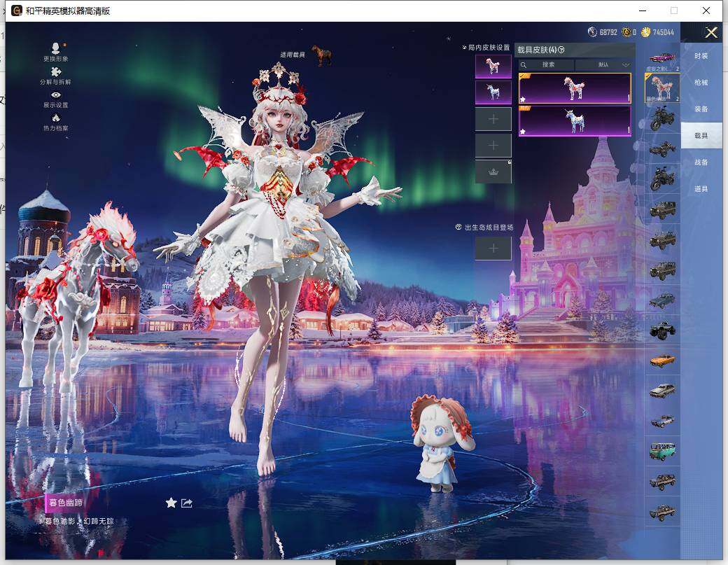The width and height of the screenshot is (728, 565).
Task: Favorite 暮色幽蹄 with the bottom-left star icon
Action: point(171,503)
